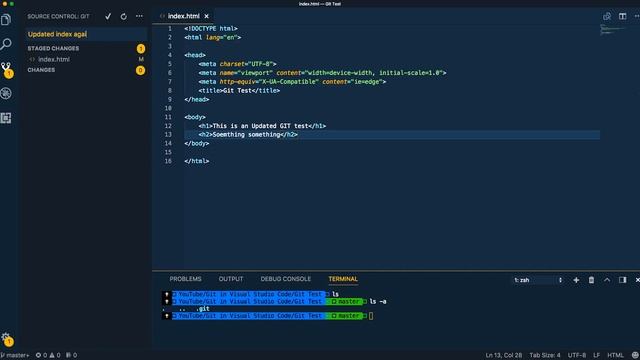Click the feedback smiley icon
This screenshot has height=360, width=640.
[635, 356]
